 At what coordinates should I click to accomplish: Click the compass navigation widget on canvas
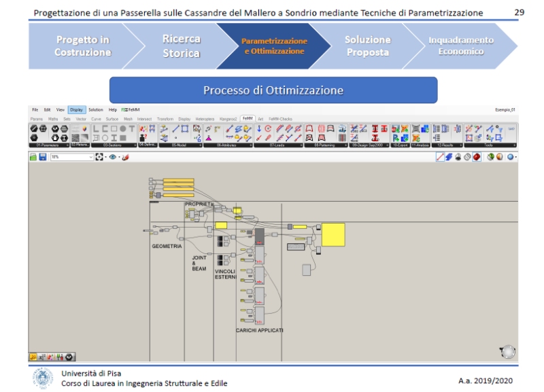coord(507,351)
